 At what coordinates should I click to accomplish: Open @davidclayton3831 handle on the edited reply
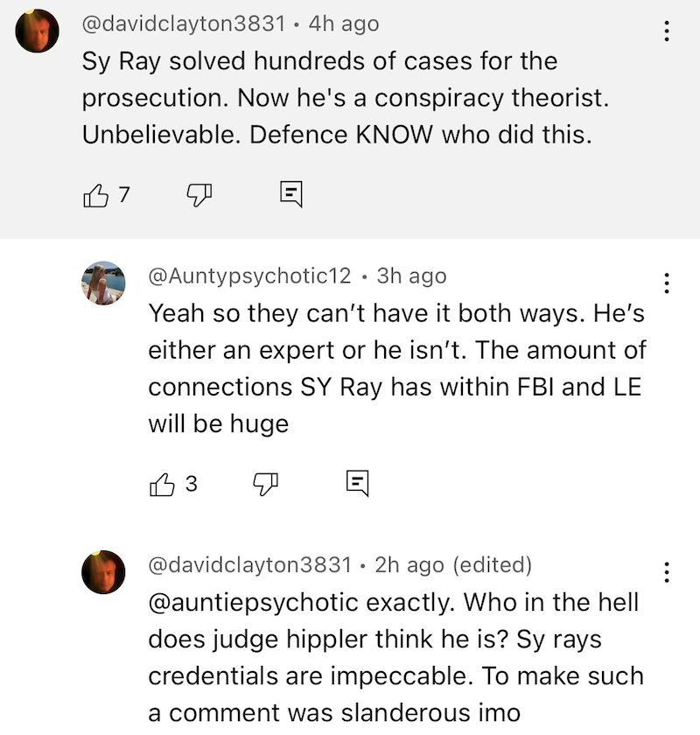coord(250,565)
